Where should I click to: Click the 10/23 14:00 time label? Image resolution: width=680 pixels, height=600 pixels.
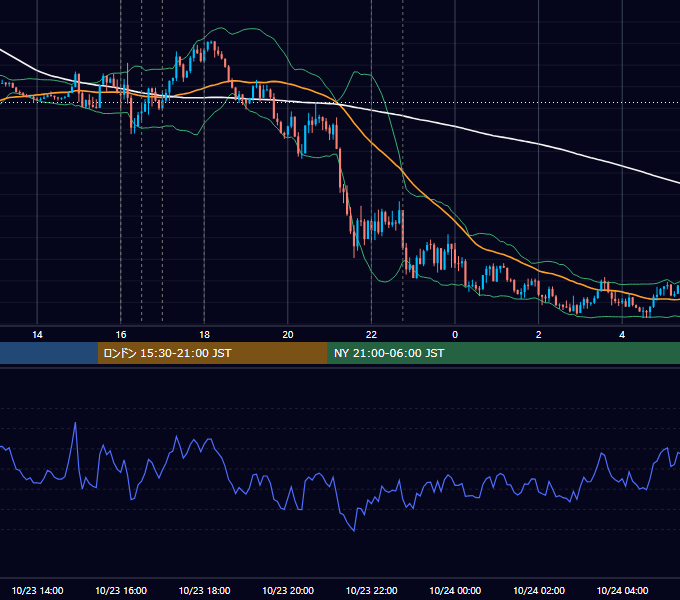(x=37, y=590)
